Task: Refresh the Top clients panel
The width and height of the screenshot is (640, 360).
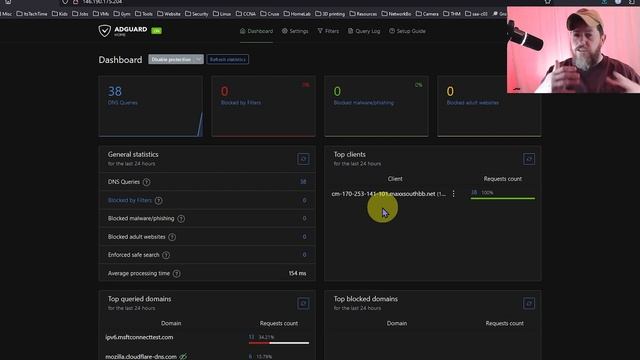Action: [x=529, y=159]
